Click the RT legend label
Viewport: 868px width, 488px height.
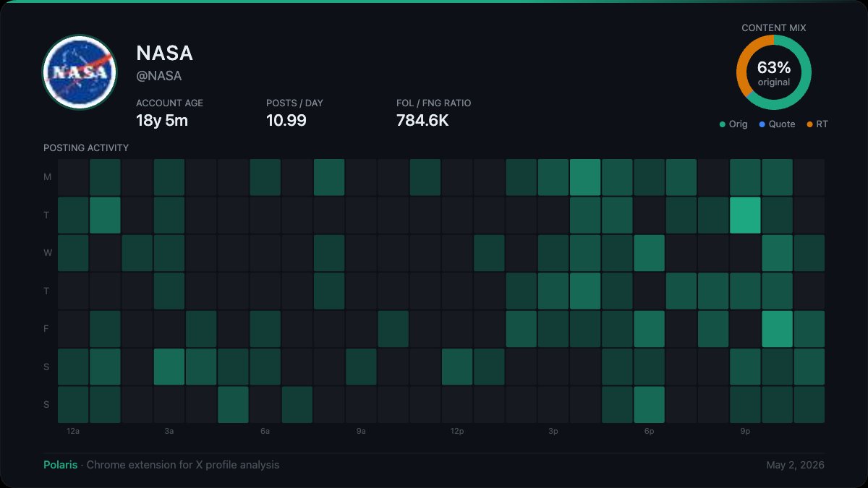822,124
